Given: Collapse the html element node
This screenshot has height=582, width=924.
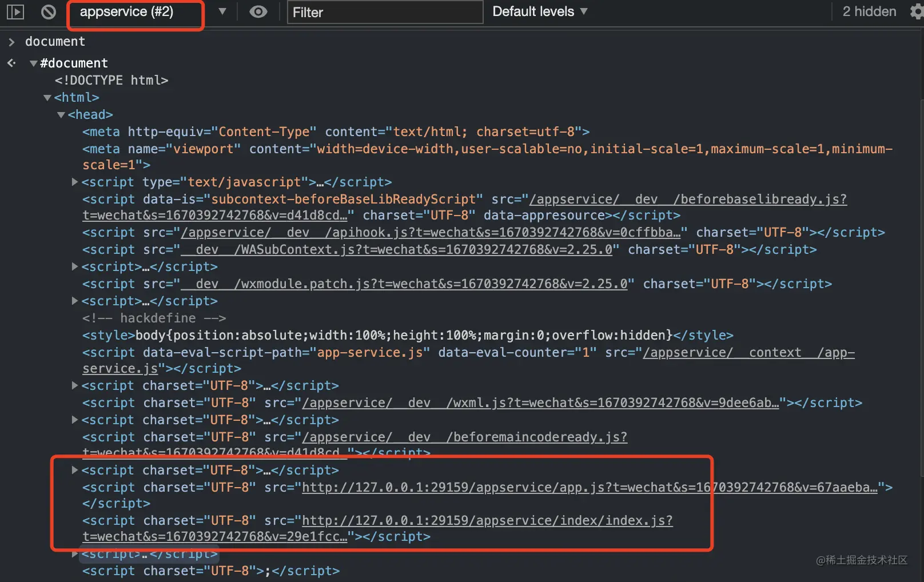Looking at the screenshot, I should (x=47, y=98).
